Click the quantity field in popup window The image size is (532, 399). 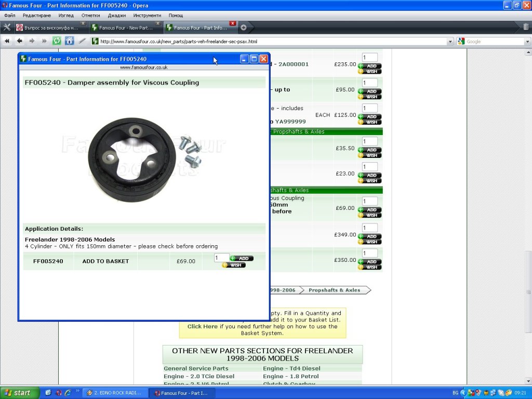(x=221, y=258)
